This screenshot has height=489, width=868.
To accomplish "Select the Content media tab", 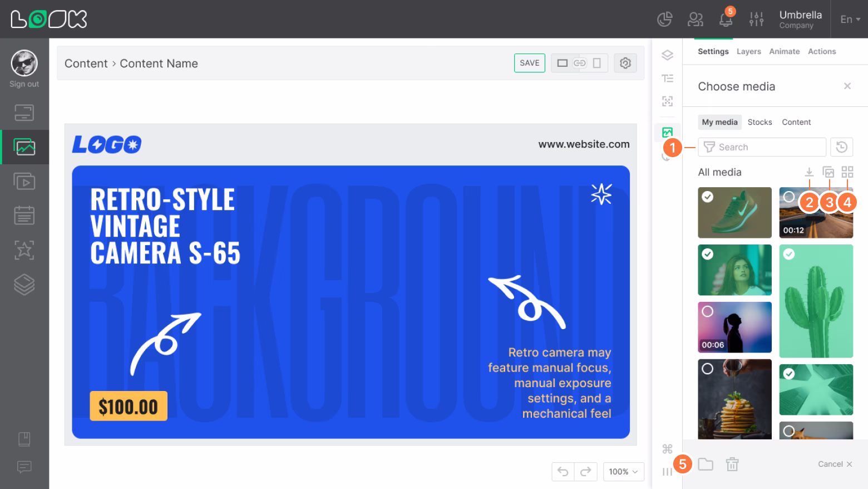I will click(x=796, y=122).
